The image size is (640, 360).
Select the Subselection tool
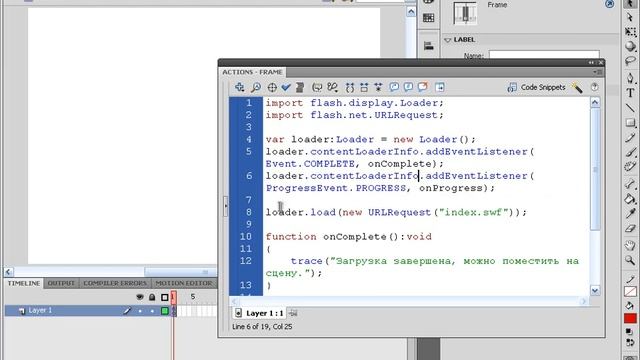630,17
